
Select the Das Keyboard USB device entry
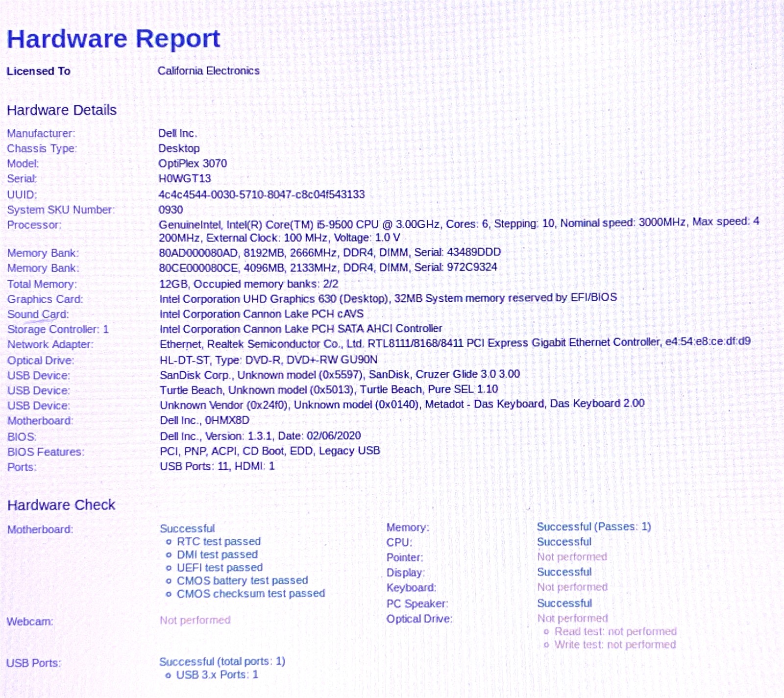(x=402, y=404)
